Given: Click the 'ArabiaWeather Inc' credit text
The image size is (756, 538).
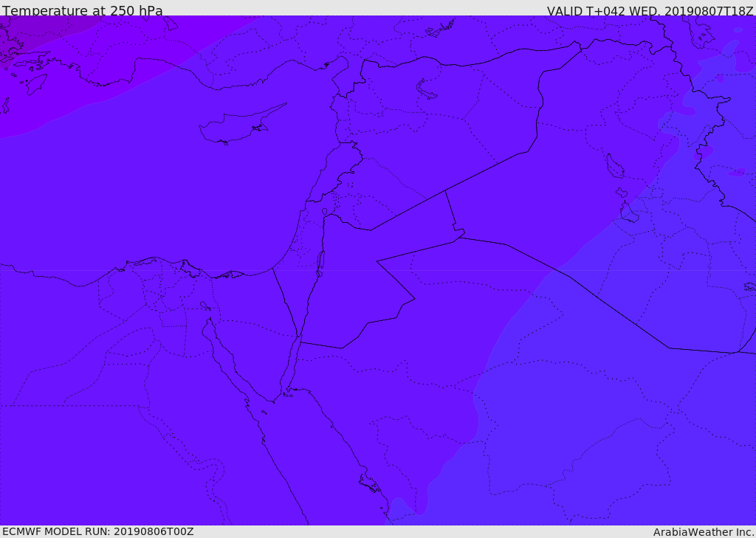Looking at the screenshot, I should [704, 532].
